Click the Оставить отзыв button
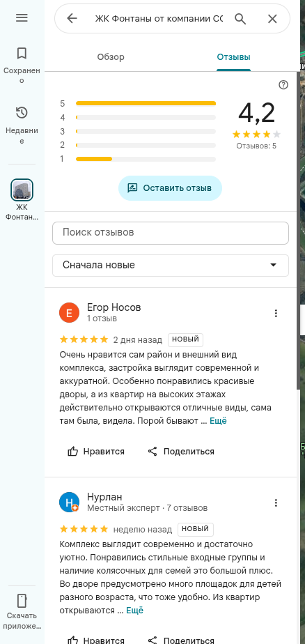This screenshot has height=644, width=305. tap(170, 188)
